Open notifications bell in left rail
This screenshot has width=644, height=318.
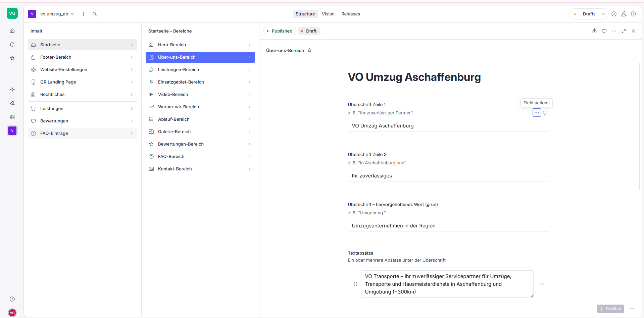click(12, 45)
